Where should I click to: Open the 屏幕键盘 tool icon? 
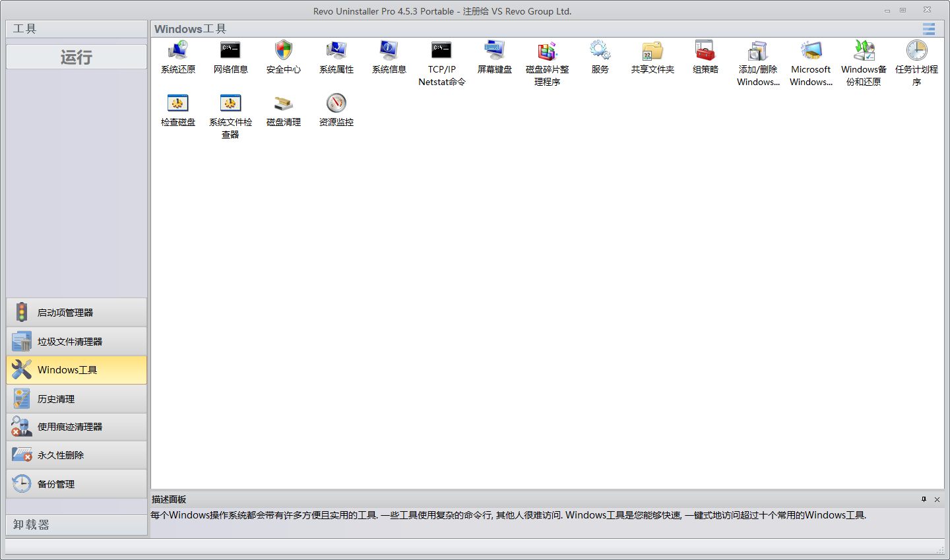[495, 51]
